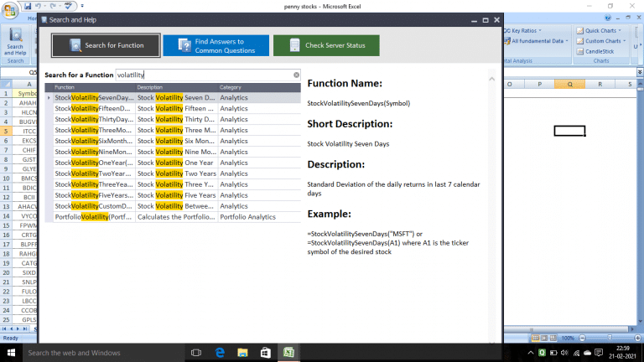Select column P header
The image size is (644, 362).
coord(540,84)
